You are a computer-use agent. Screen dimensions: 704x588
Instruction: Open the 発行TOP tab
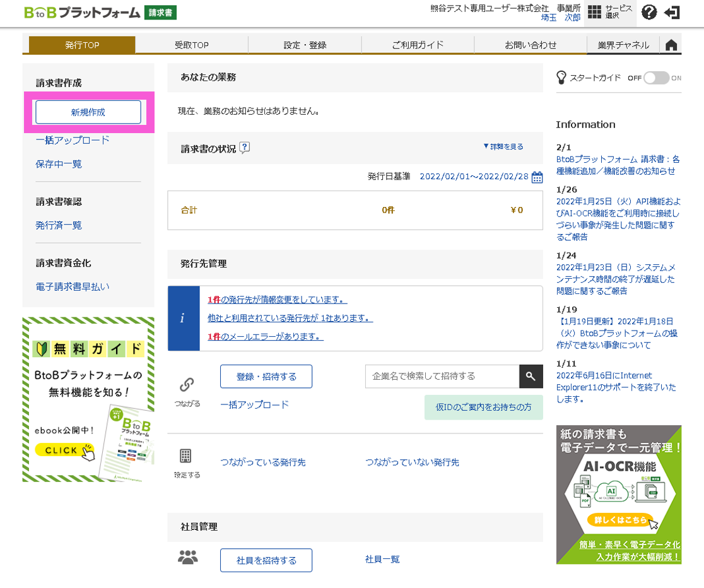click(82, 45)
